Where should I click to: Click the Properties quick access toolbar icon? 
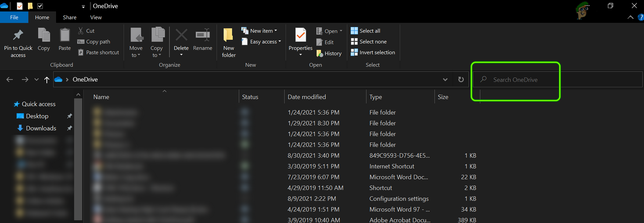click(x=20, y=6)
